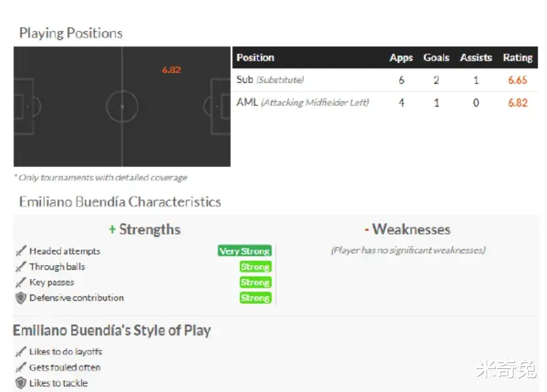
Task: Sort table by Apps column header
Action: 401,58
